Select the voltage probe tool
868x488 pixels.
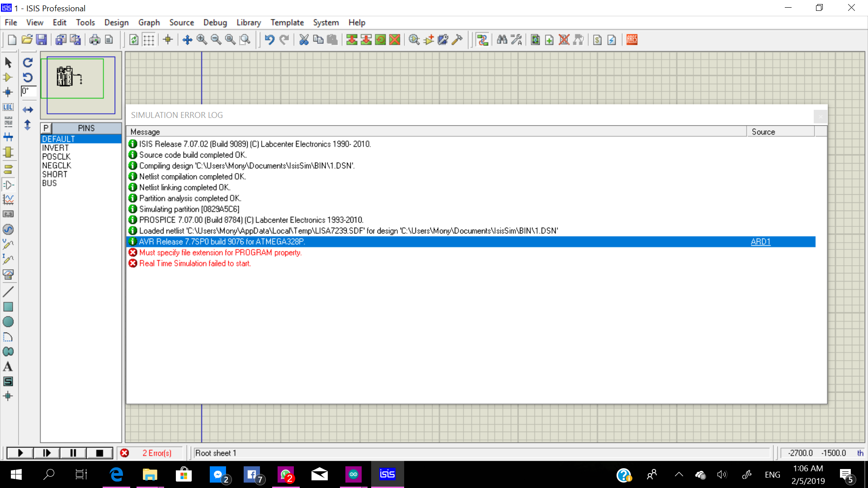click(x=8, y=245)
